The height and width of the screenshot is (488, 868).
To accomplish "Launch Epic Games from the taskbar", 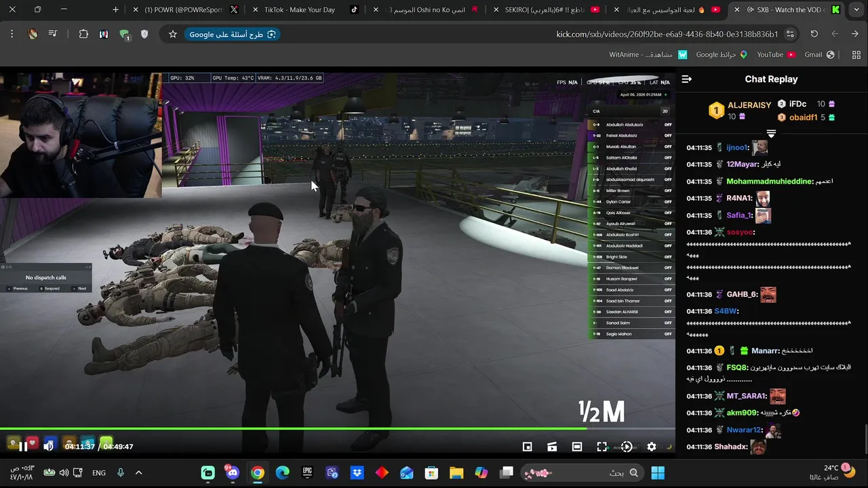I will (x=307, y=472).
